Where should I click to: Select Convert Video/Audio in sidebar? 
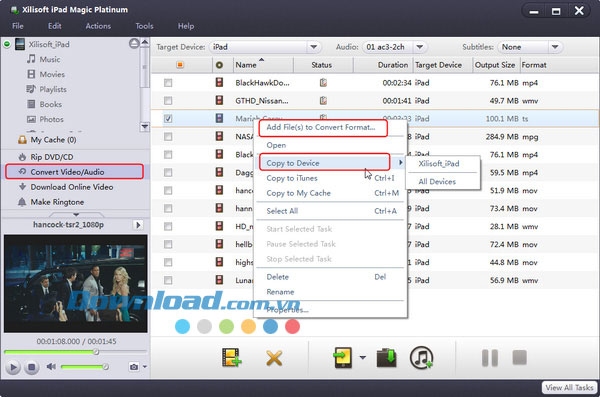tap(74, 172)
